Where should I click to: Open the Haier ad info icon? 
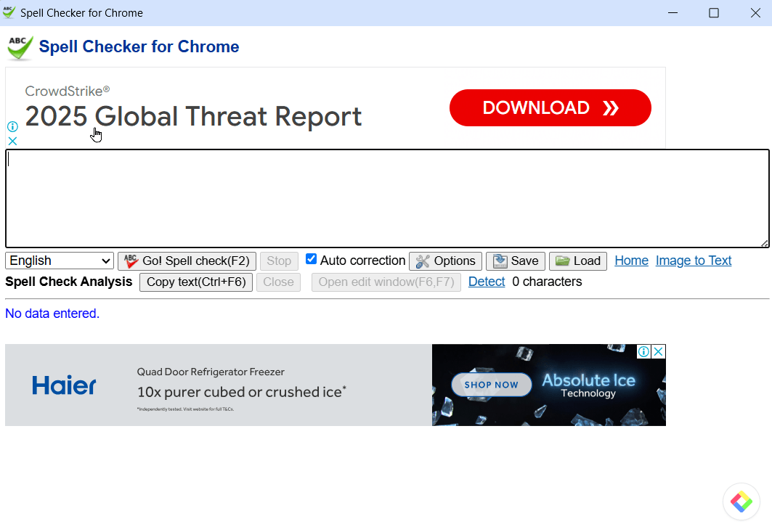643,351
